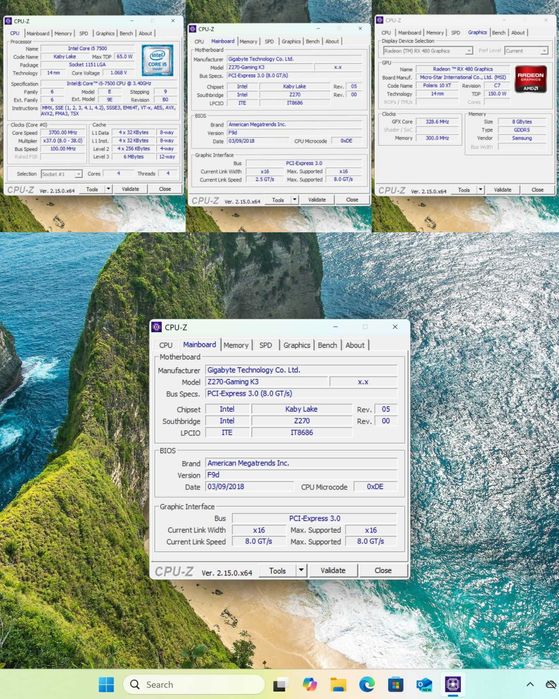Open Outlook from the taskbar
Screen dimensions: 559x699
coord(424,684)
